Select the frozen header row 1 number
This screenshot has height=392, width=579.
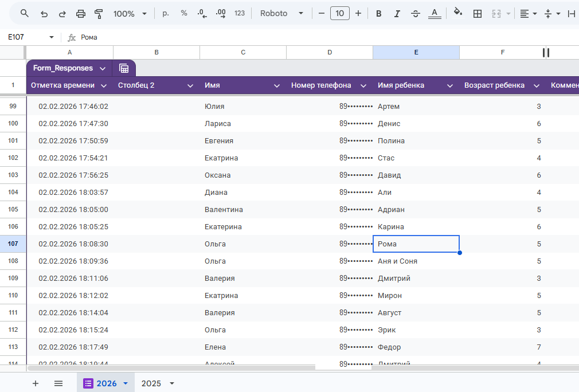(x=13, y=85)
